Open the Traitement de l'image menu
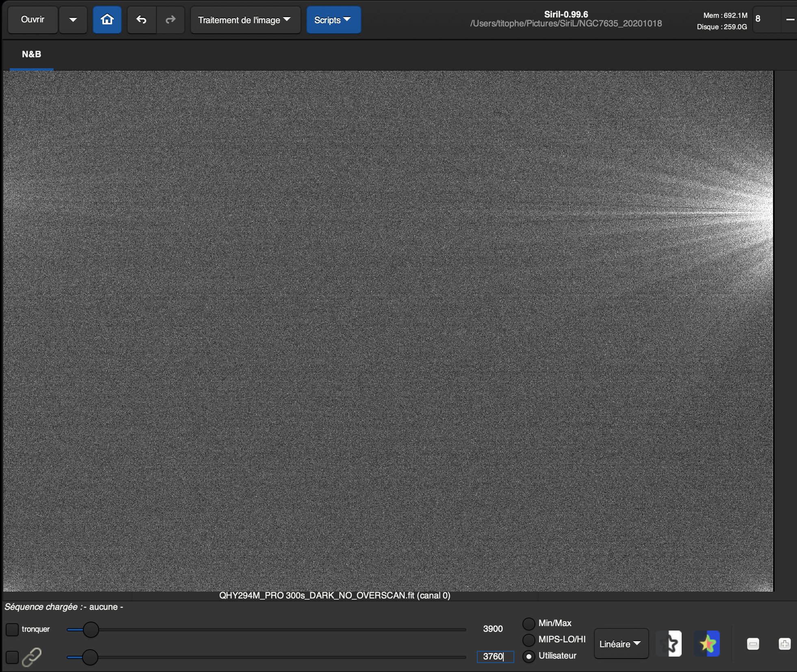Viewport: 797px width, 672px height. (x=245, y=20)
